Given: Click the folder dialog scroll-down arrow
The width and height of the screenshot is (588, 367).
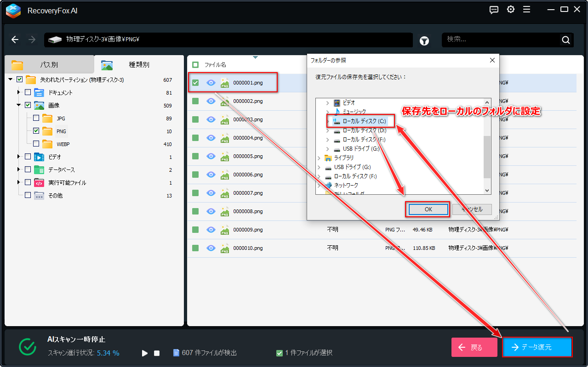Looking at the screenshot, I should [487, 190].
